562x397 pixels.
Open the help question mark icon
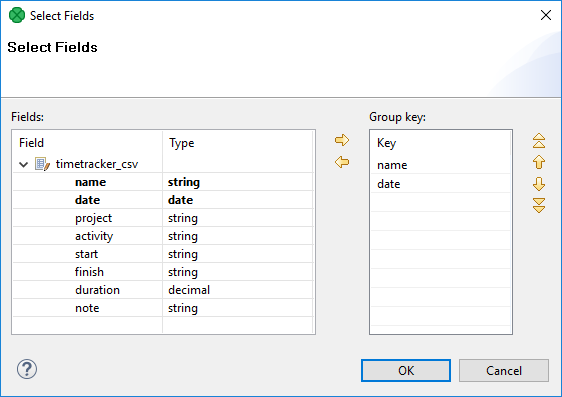coord(27,369)
